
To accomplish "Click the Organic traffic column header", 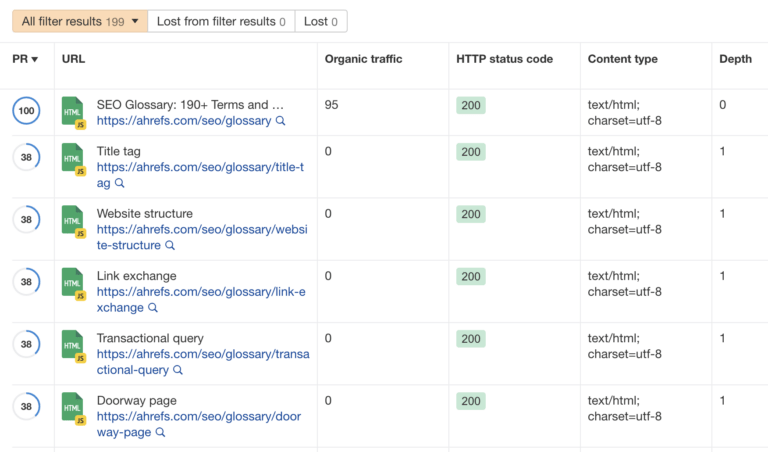I will 363,59.
